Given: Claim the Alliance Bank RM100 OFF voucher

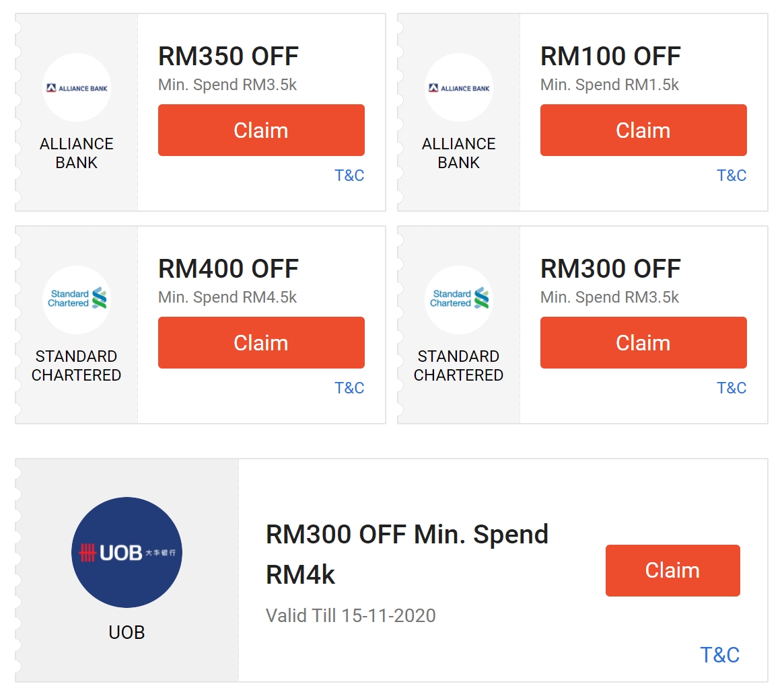Looking at the screenshot, I should click(643, 130).
